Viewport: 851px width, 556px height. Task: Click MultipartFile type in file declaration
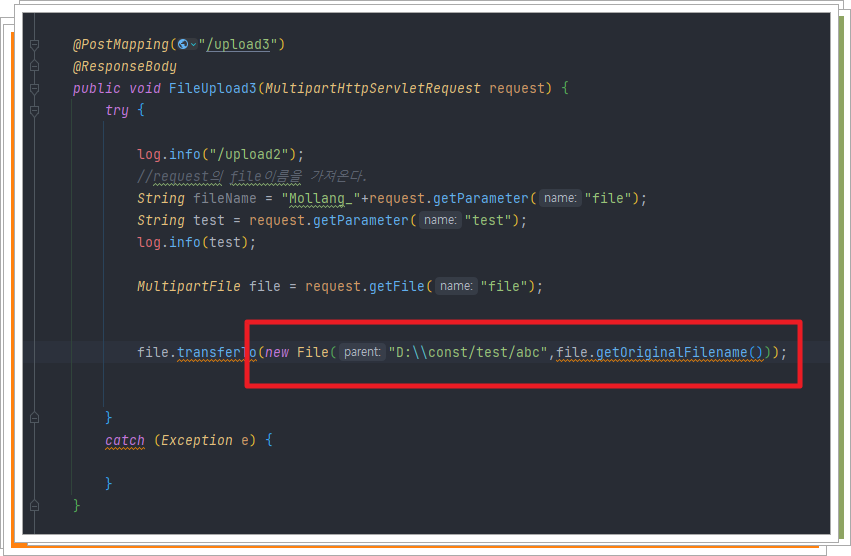tap(188, 286)
